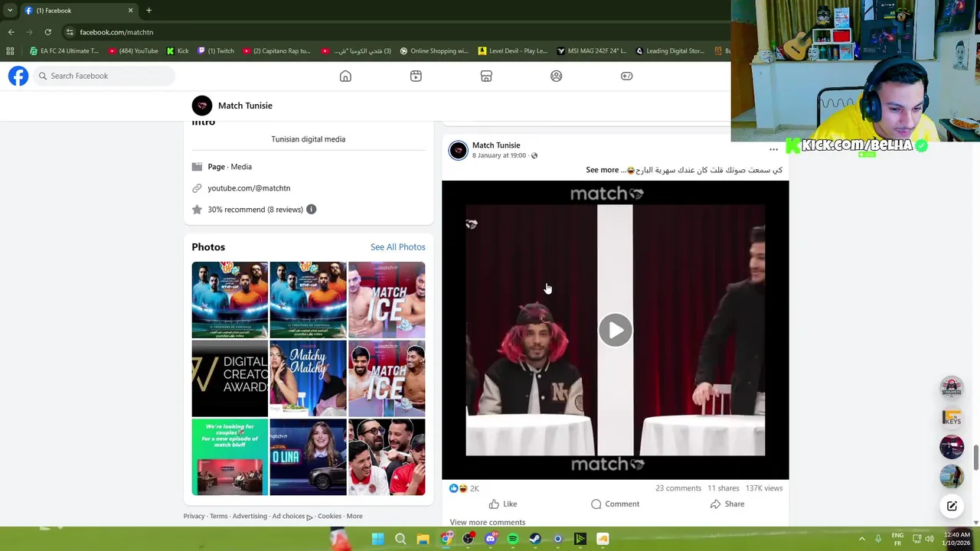Open the post timestamp 8 January at 19:00
980x551 pixels.
pos(499,155)
